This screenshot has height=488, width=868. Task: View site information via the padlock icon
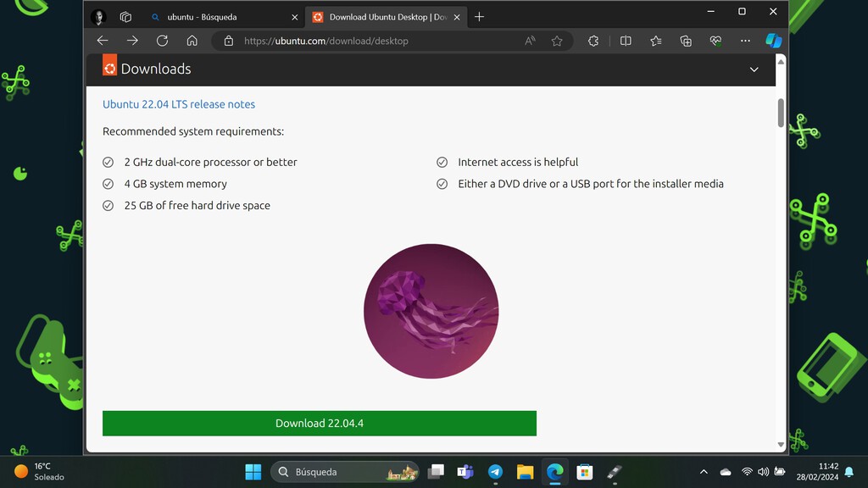coord(229,40)
